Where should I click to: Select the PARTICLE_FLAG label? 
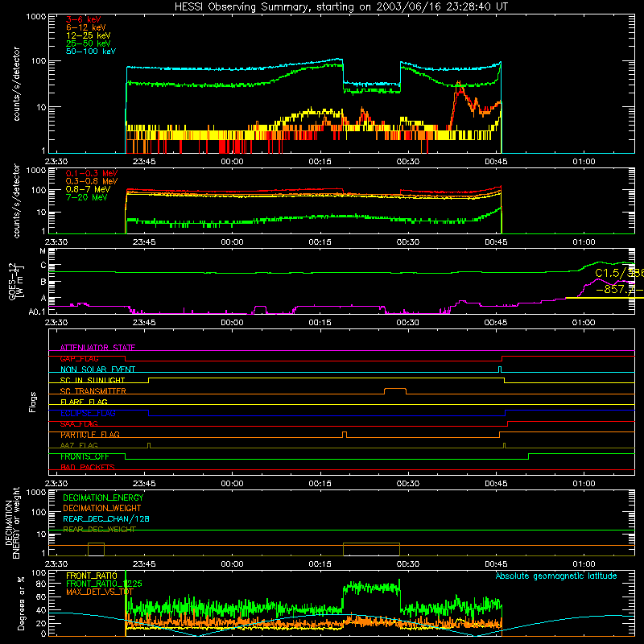click(x=90, y=435)
